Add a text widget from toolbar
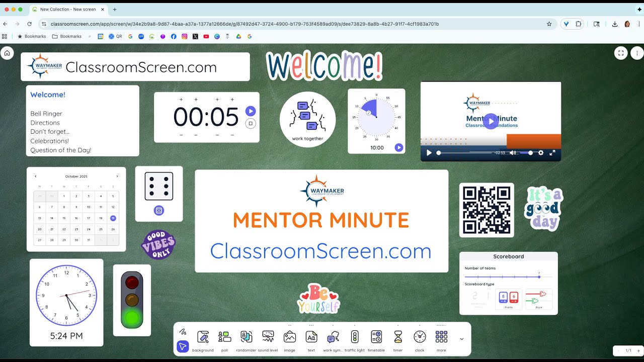 tap(311, 341)
